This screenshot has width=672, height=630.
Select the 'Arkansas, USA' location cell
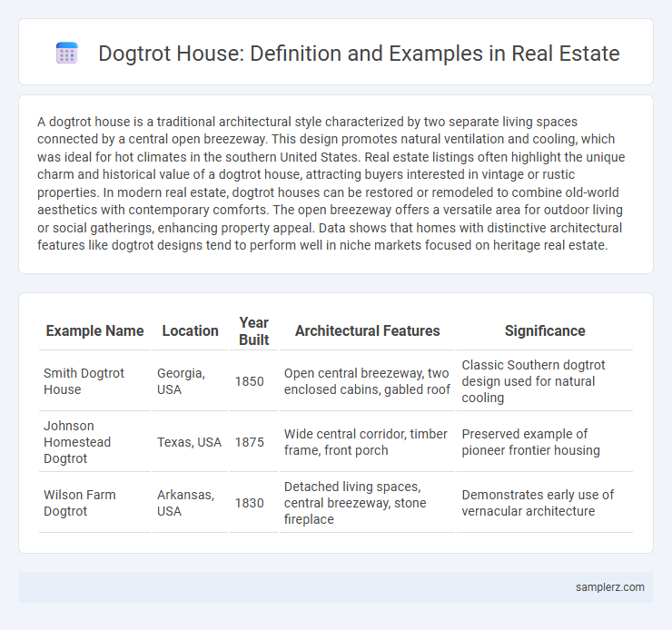point(191,503)
